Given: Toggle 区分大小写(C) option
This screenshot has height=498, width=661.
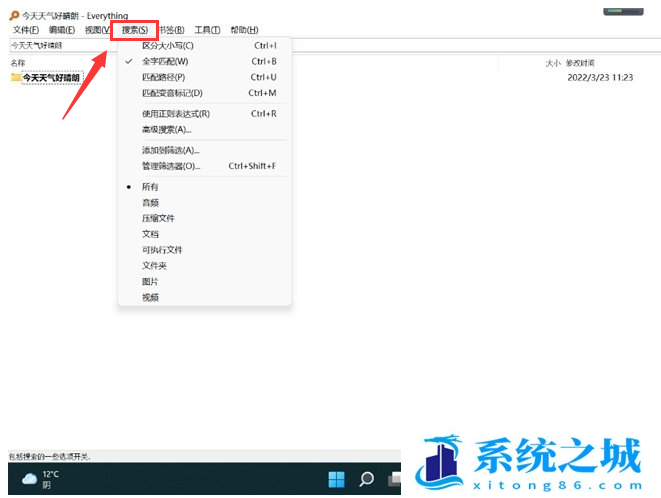Looking at the screenshot, I should click(205, 46).
